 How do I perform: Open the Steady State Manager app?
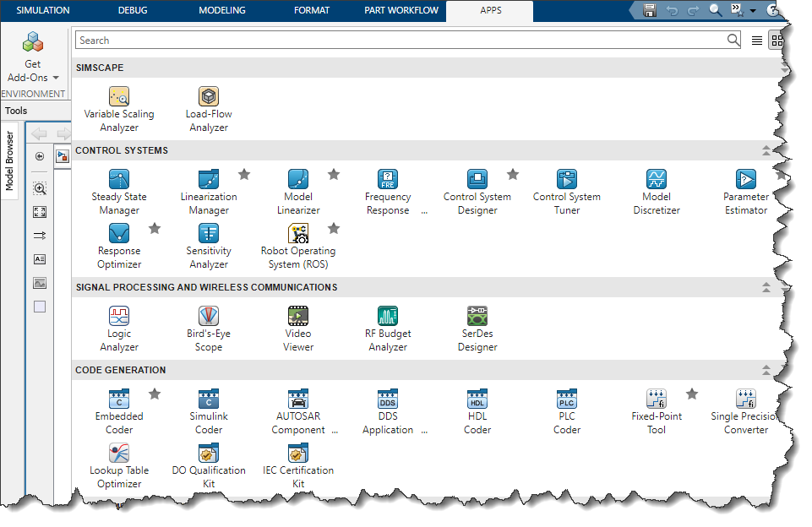[119, 180]
